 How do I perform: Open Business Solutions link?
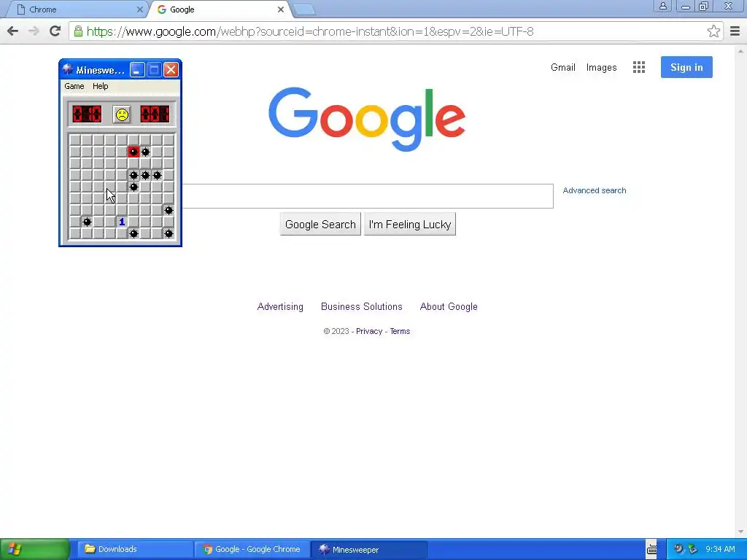click(x=362, y=307)
